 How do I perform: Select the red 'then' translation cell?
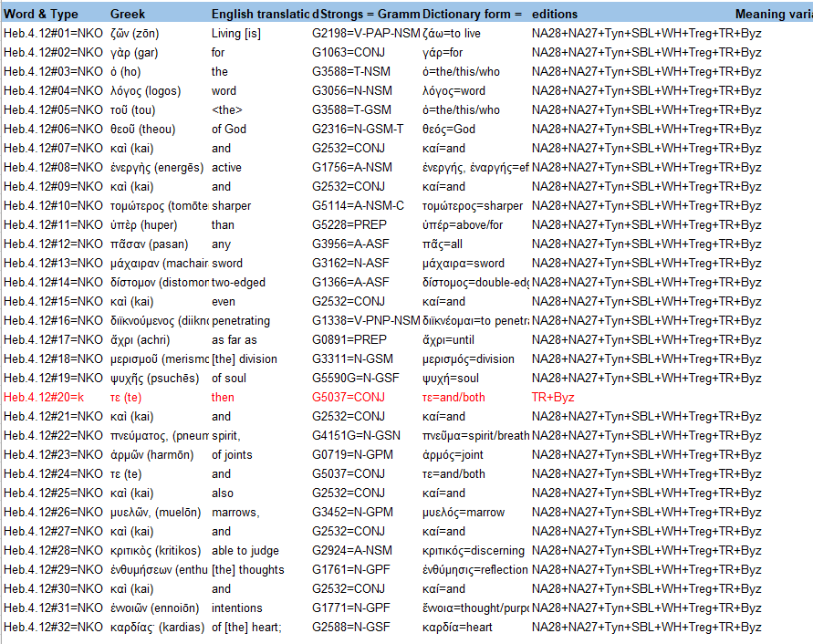coord(223,398)
